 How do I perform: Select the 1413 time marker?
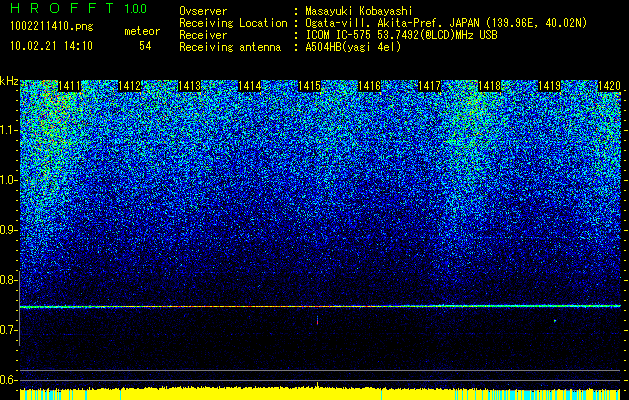[189, 86]
